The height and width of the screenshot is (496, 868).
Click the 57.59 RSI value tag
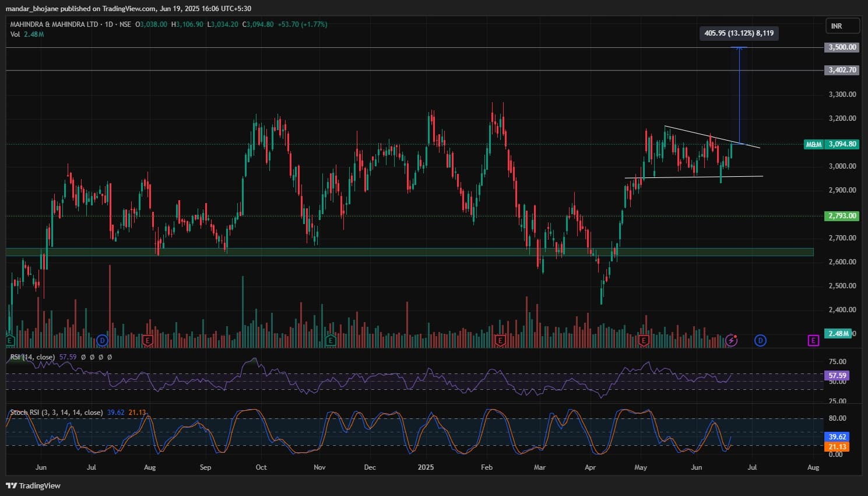[837, 376]
